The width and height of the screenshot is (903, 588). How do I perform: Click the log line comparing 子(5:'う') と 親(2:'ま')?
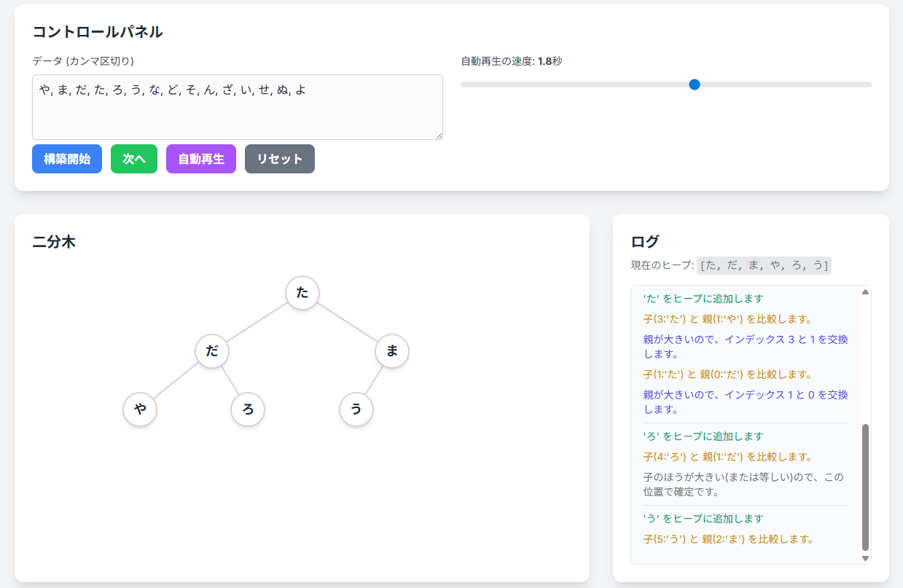click(x=728, y=539)
